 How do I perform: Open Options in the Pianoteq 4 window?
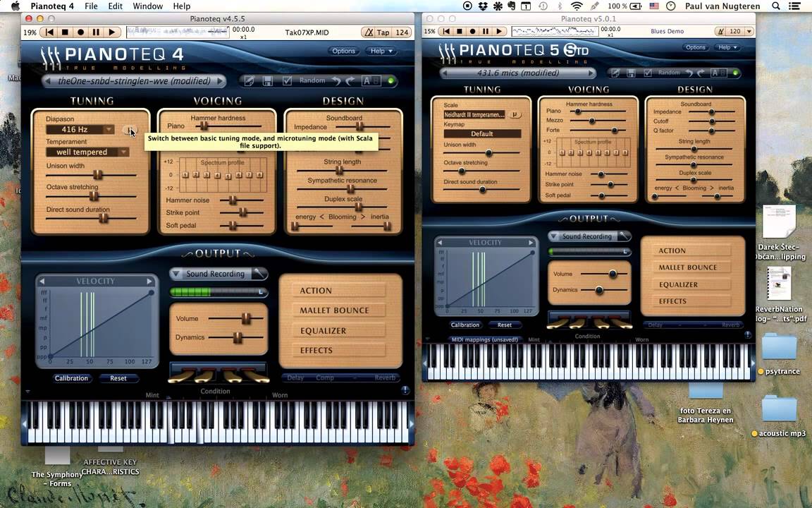[343, 51]
